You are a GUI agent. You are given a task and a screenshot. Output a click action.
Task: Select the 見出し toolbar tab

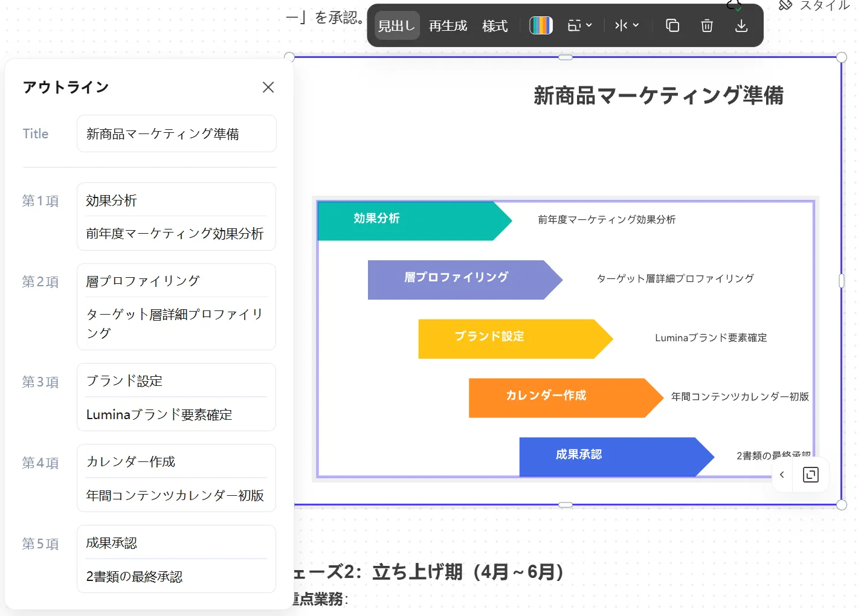tap(396, 26)
